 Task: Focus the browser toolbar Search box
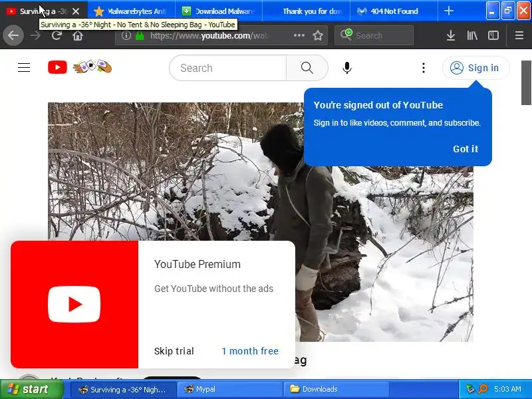click(374, 35)
